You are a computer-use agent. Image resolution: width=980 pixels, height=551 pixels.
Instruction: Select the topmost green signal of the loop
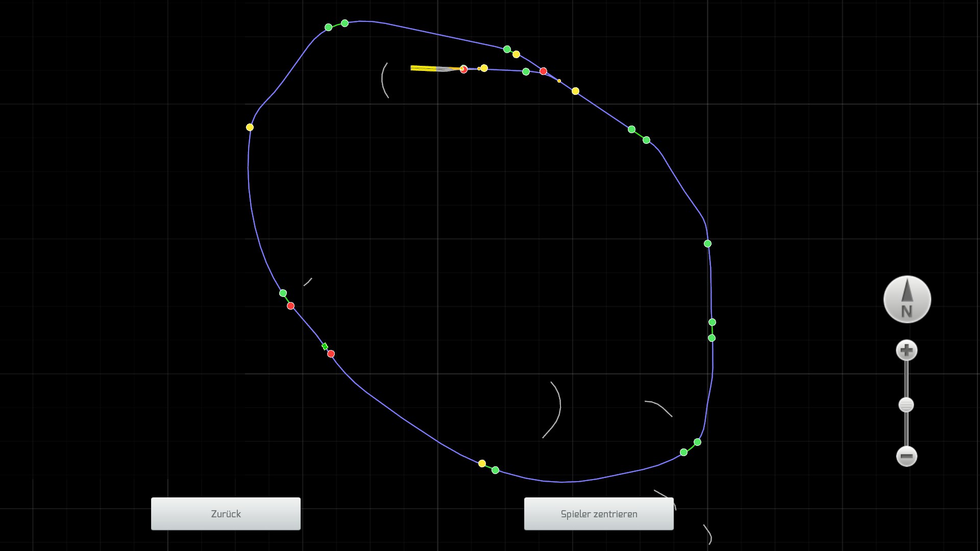(345, 23)
